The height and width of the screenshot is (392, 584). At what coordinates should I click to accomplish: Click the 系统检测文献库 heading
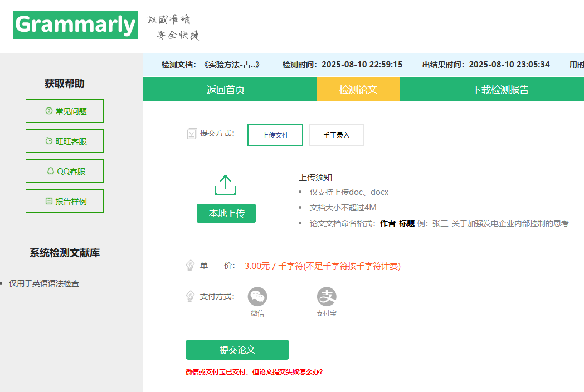65,253
